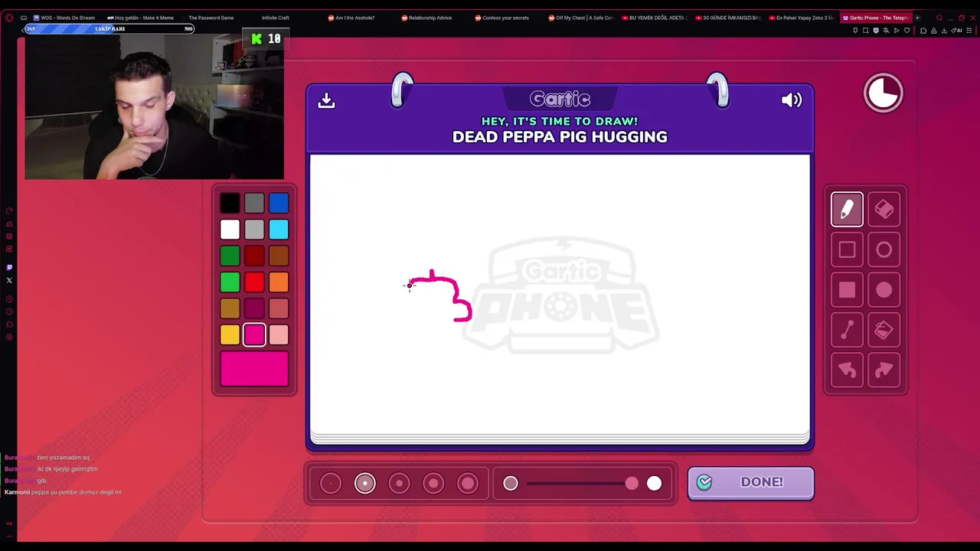Open X in the Opera sidebar

9,280
